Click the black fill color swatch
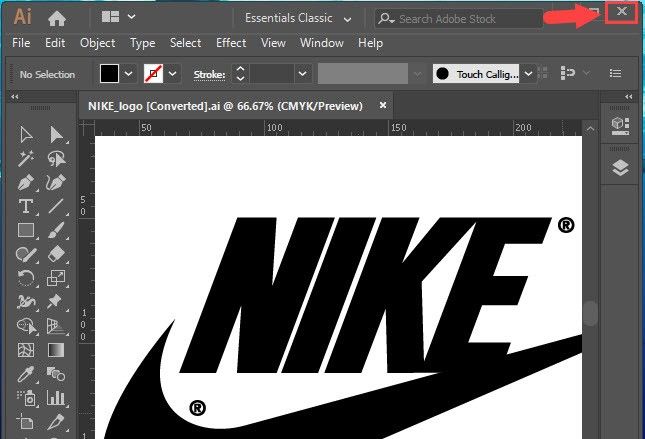 (x=109, y=74)
